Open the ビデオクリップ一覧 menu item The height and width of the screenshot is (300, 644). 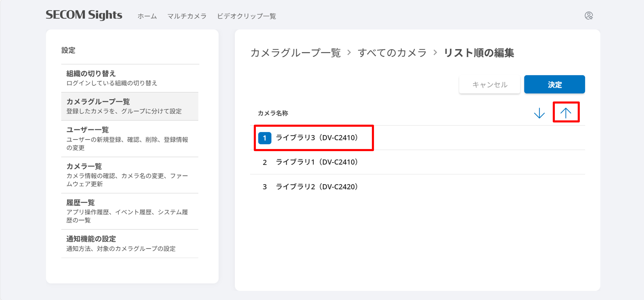(247, 16)
